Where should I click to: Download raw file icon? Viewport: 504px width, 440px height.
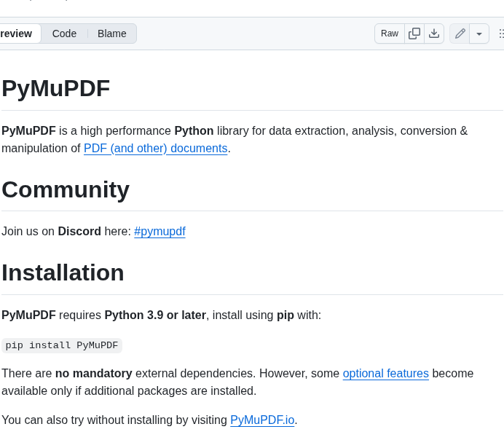click(x=434, y=34)
